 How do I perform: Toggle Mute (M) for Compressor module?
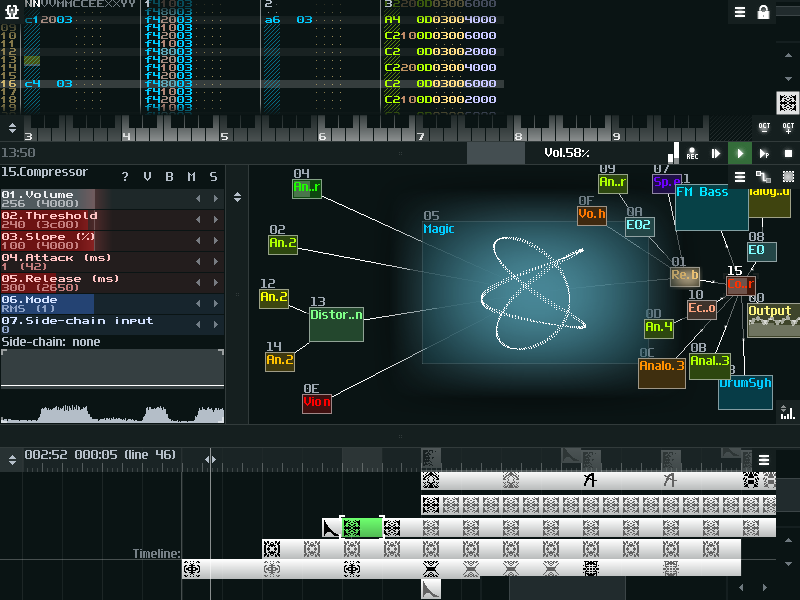[191, 177]
